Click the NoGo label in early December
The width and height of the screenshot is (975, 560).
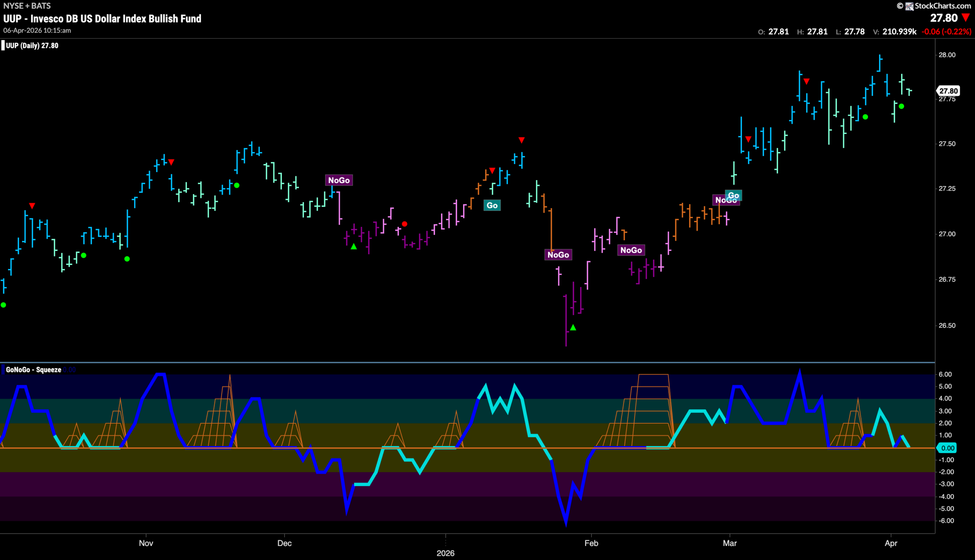click(339, 180)
